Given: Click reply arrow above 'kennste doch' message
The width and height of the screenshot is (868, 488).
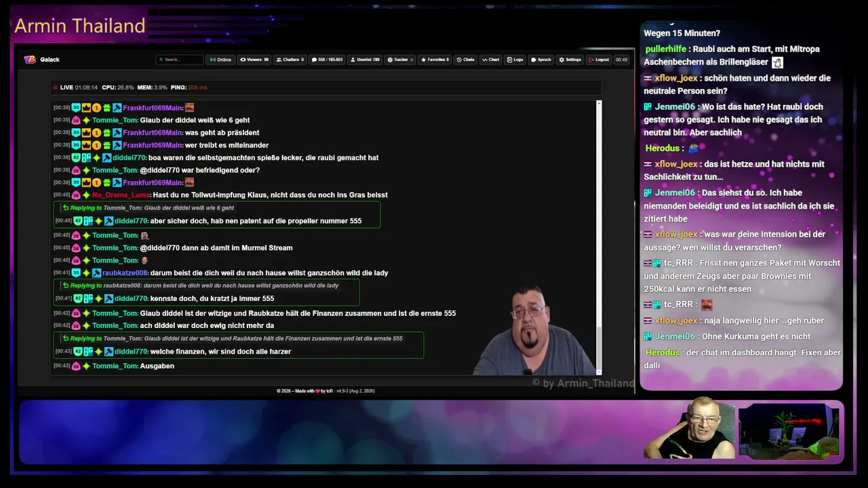Looking at the screenshot, I should (66, 285).
